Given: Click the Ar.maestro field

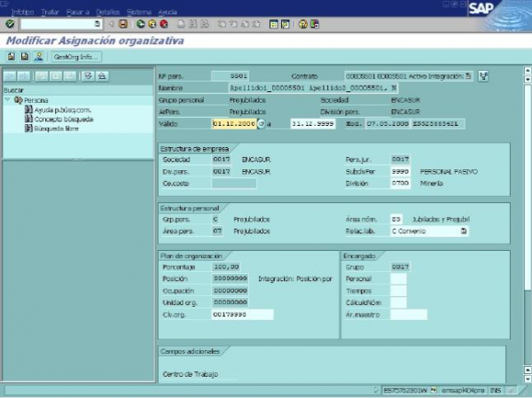Looking at the screenshot, I should pos(409,315).
